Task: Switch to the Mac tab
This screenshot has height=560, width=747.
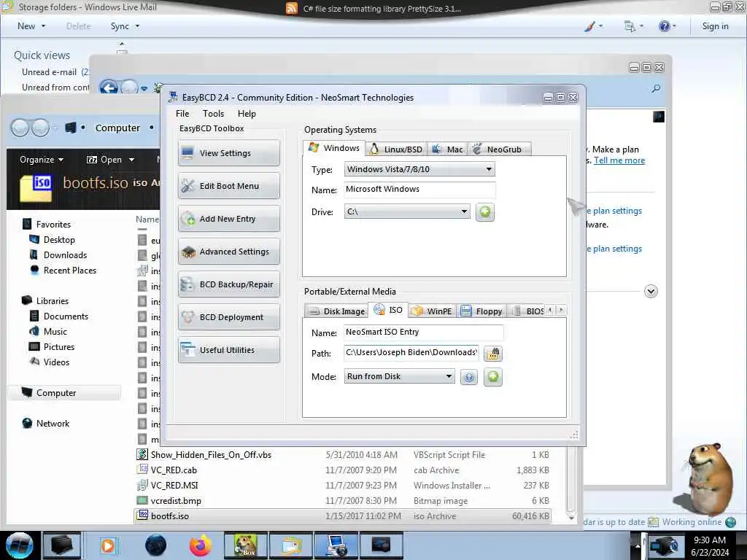Action: [x=447, y=149]
